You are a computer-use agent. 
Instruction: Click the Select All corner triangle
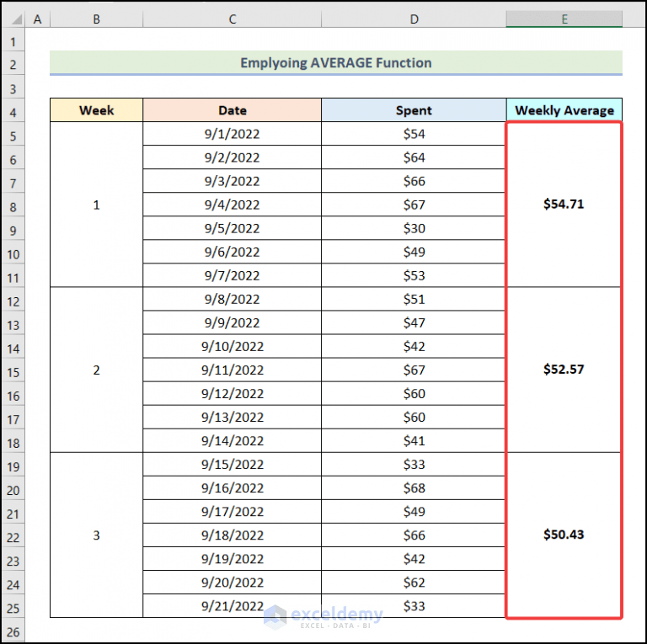[16, 19]
